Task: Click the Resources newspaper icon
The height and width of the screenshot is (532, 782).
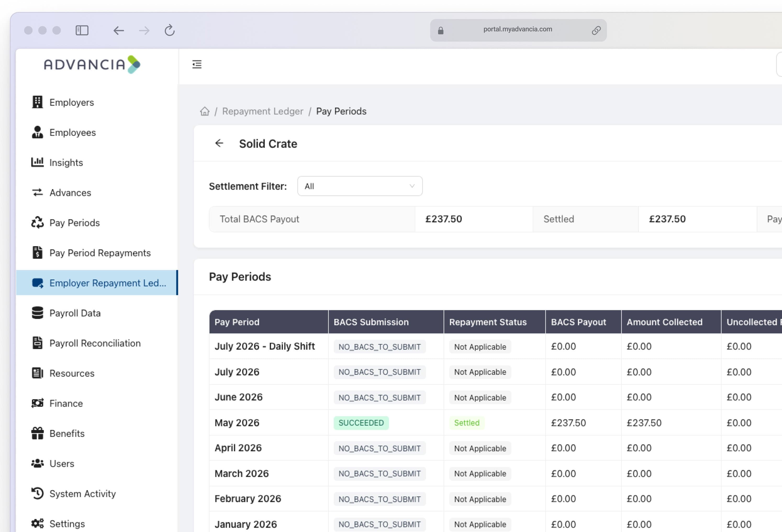Action: click(37, 373)
